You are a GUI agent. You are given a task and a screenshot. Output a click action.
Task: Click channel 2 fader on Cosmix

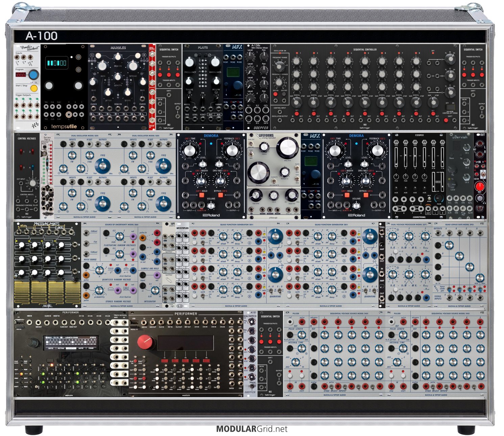pos(406,158)
